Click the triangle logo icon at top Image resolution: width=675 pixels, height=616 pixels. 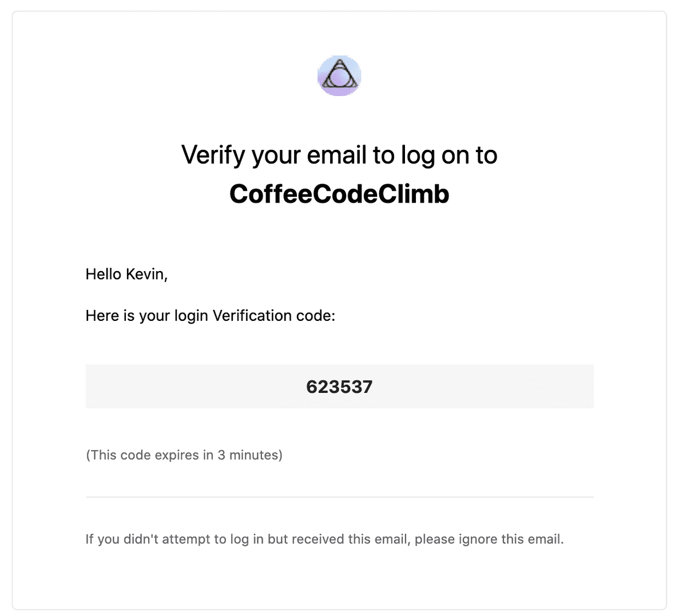tap(339, 76)
